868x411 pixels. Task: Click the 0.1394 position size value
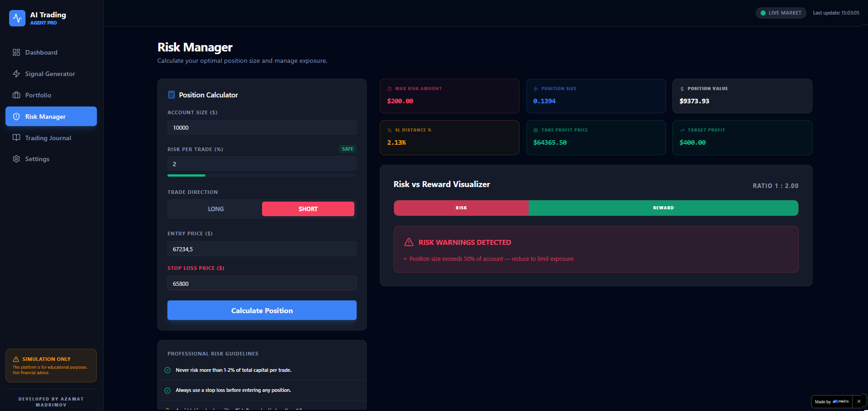tap(544, 101)
